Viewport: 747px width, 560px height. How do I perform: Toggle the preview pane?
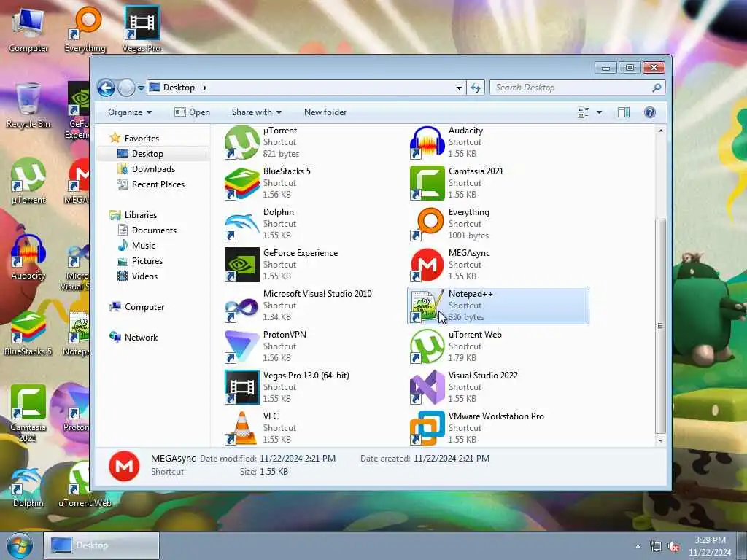coord(624,112)
